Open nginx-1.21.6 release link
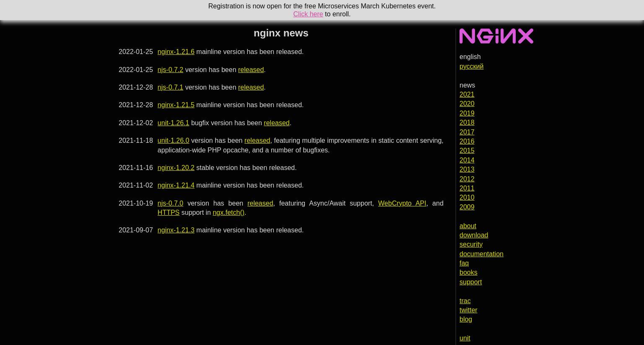This screenshot has width=644, height=345. [x=176, y=51]
